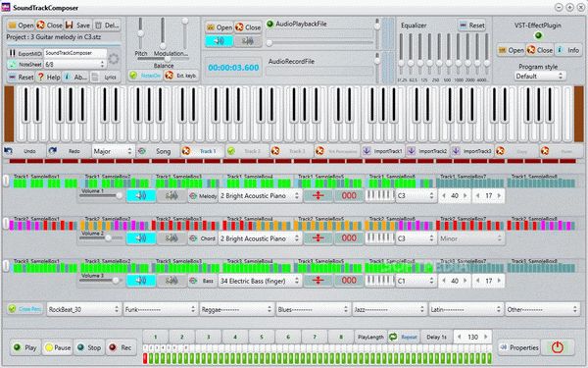
Task: Redo the last action
Action: pos(69,151)
